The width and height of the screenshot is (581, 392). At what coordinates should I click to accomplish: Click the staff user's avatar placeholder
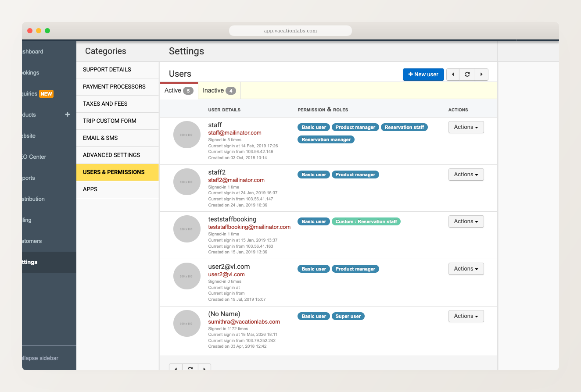186,135
